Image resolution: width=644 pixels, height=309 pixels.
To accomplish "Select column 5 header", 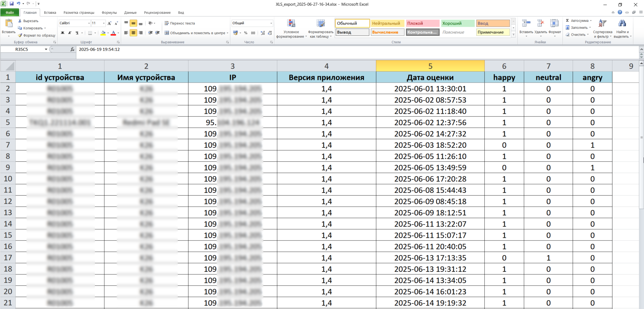I will (x=430, y=66).
